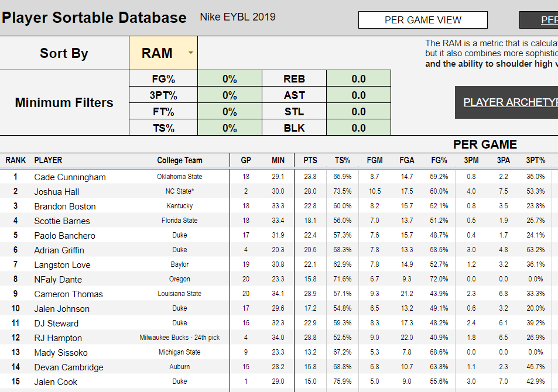The image size is (558, 392).
Task: Click the partially visible dark button top right
Action: pyautogui.click(x=539, y=20)
